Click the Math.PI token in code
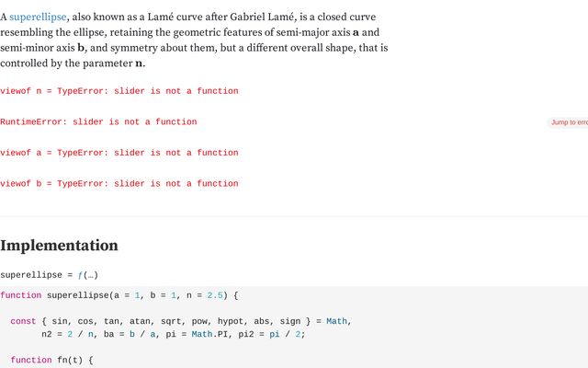This screenshot has height=368, width=588. tap(209, 334)
